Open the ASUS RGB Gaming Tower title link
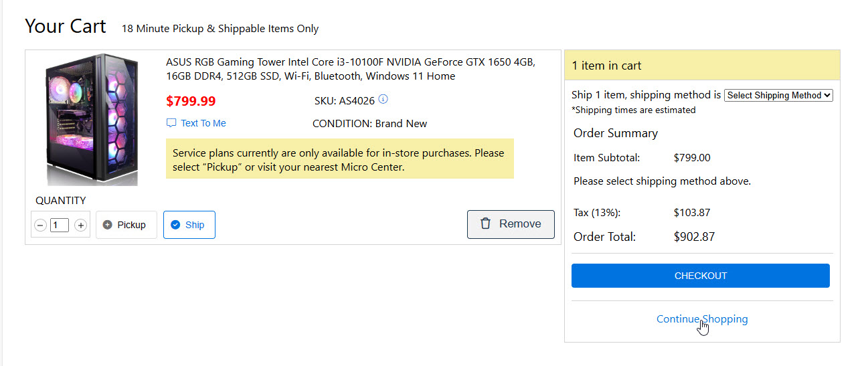Screen dimensions: 868x366 tap(350, 69)
